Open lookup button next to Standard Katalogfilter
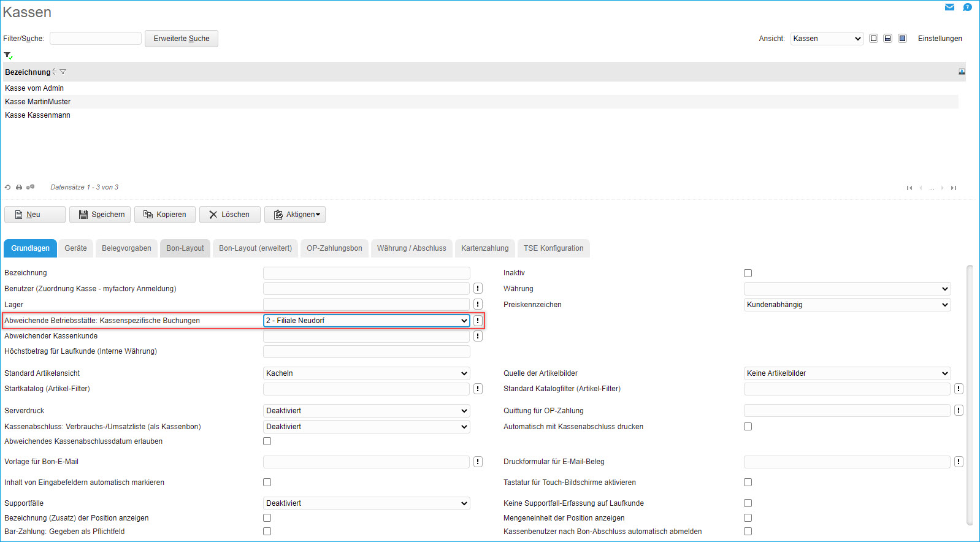This screenshot has height=542, width=980. coord(959,389)
